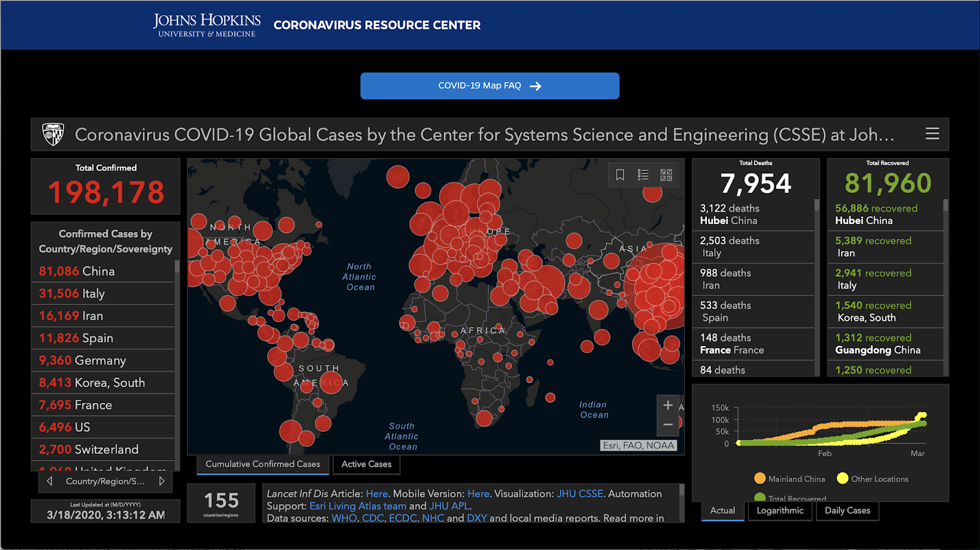Image resolution: width=980 pixels, height=550 pixels.
Task: Open the Esri Living Atlas team link
Action: click(358, 506)
